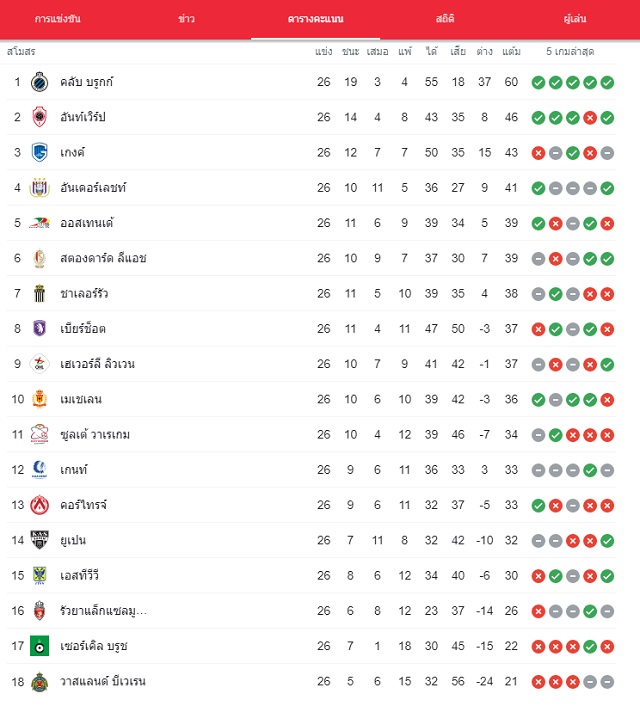Click คลับ บรูกก์'s latest win indicator
The width and height of the screenshot is (640, 706).
coord(607,82)
